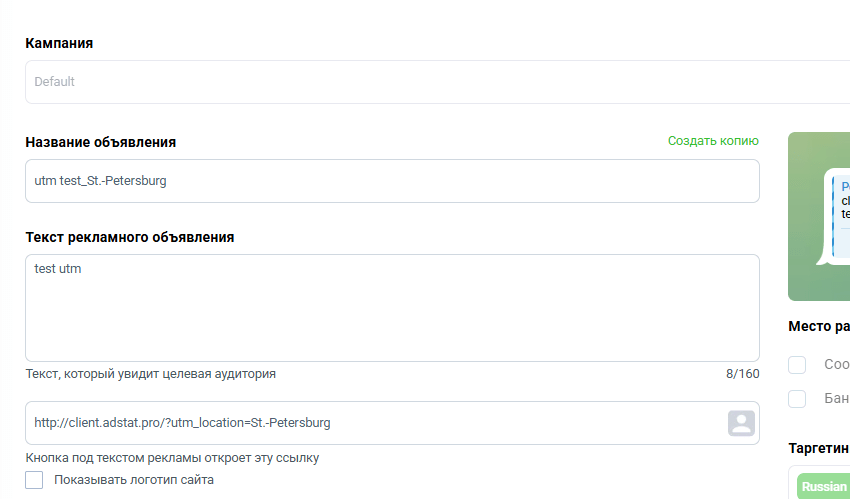
Task: Click the Кампания section heading
Action: click(59, 43)
